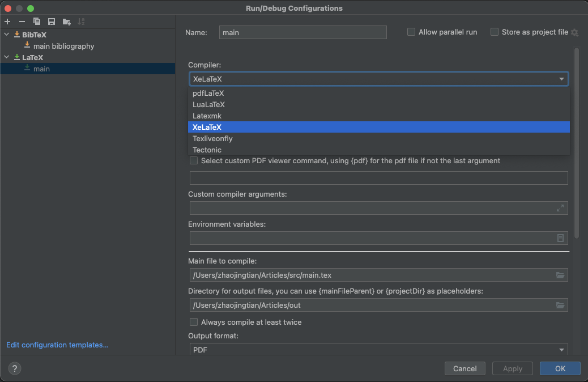Open help with the question mark button
Screen dimensions: 588x382
point(15,368)
